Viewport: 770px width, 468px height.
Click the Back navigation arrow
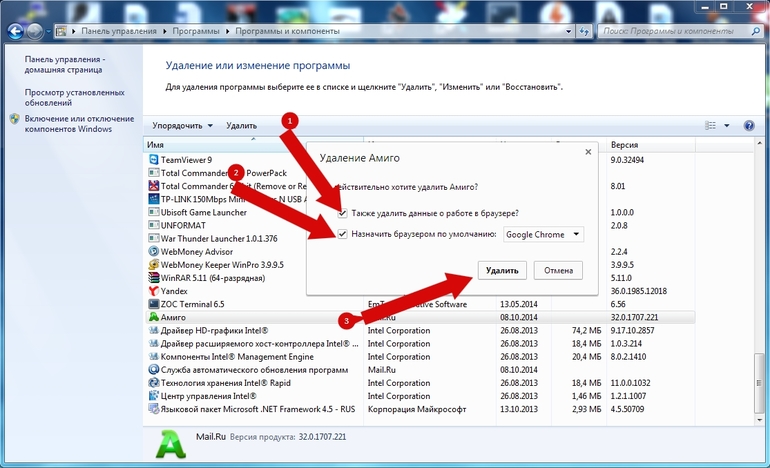coord(15,31)
